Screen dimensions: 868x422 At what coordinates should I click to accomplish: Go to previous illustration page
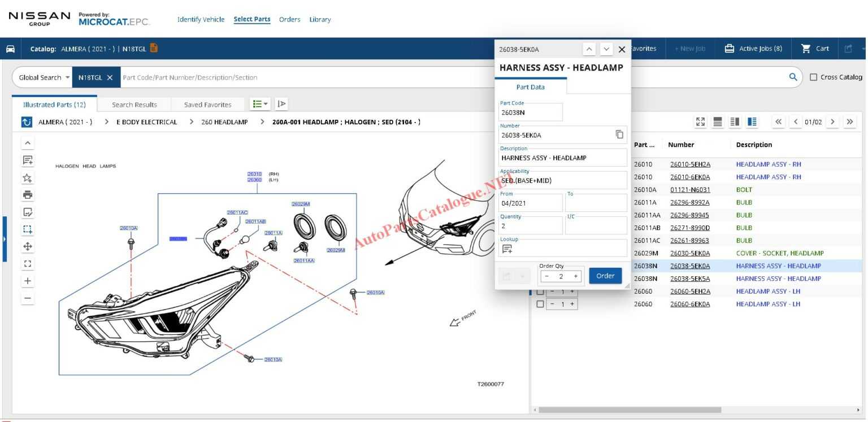pos(796,122)
